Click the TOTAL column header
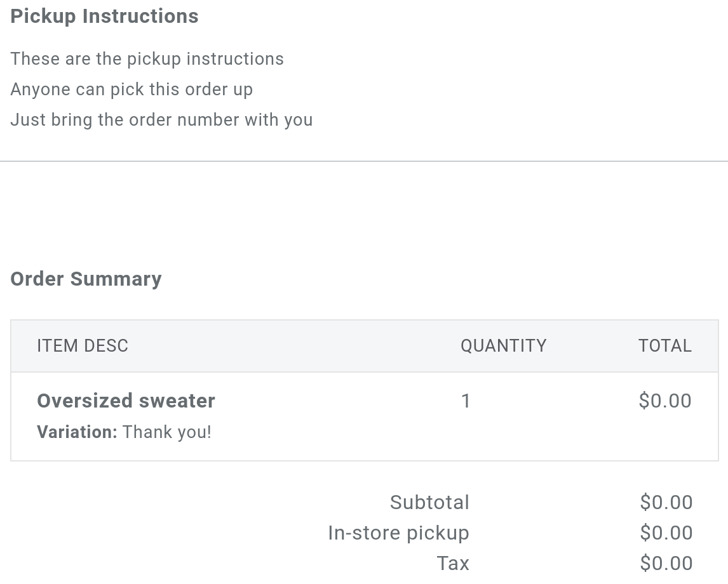 coord(664,346)
